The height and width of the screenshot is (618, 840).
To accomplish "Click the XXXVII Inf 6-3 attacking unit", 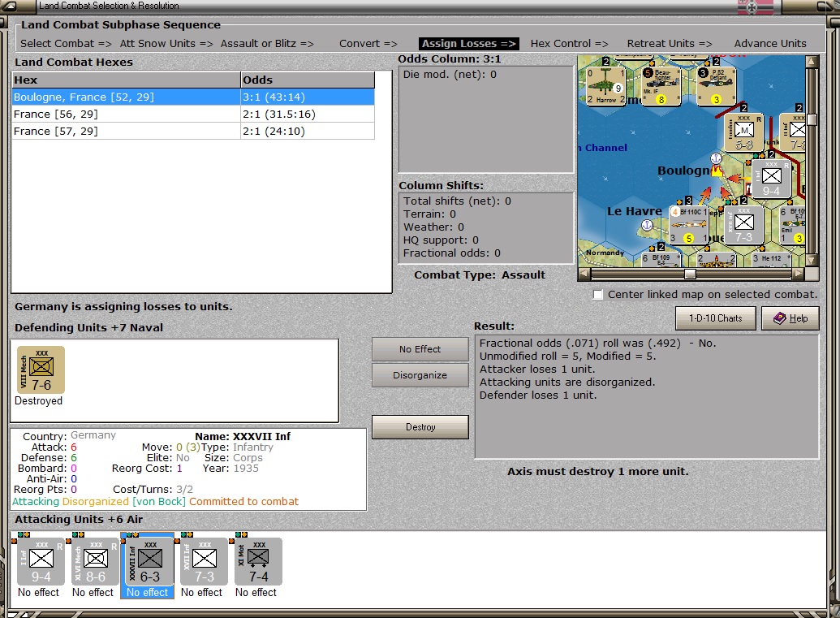I will pos(149,561).
